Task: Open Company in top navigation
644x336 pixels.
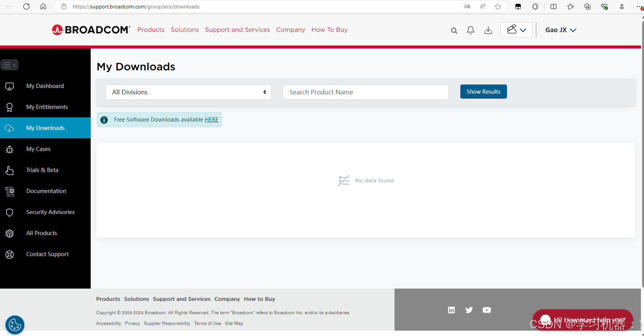Action: [291, 30]
